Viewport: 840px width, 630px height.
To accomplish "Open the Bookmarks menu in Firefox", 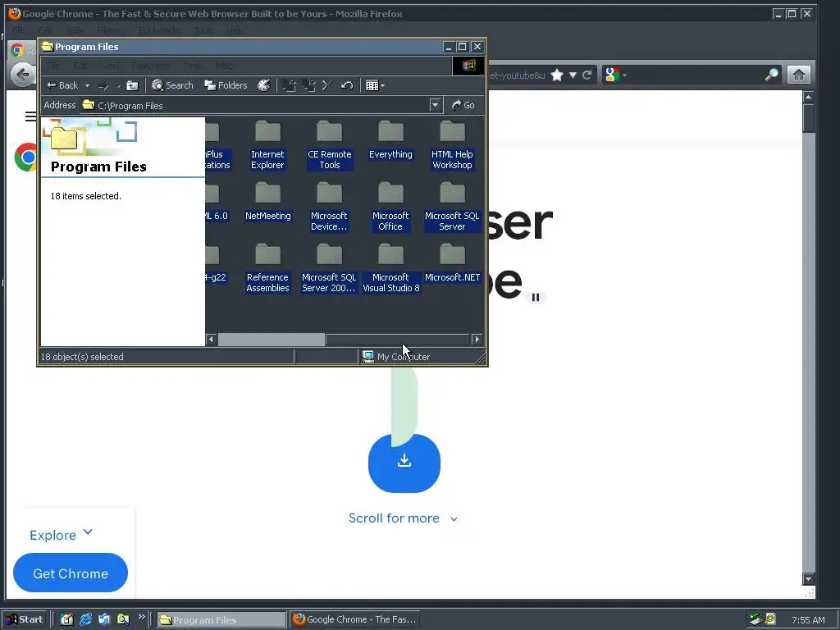I will 159,30.
